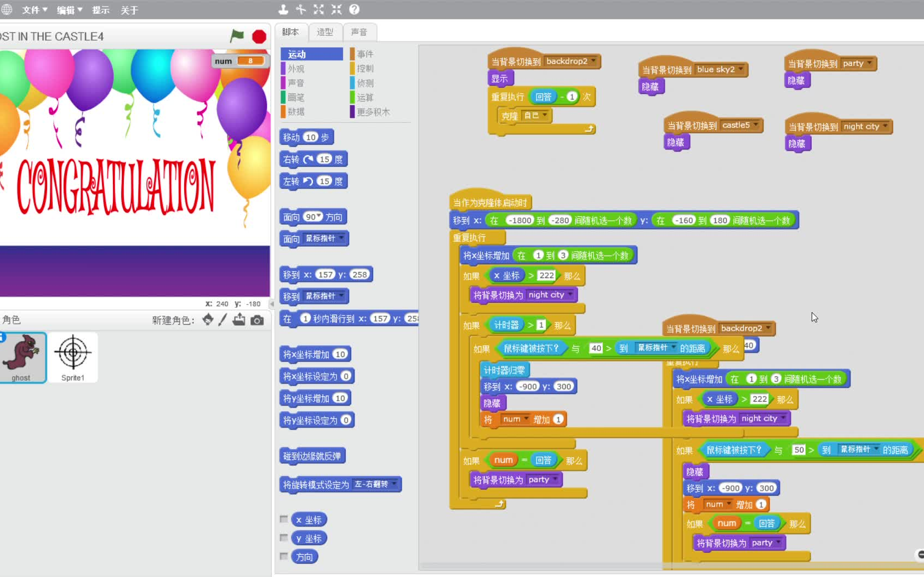Select the delete (scissors) tool in the toolbar

click(300, 9)
